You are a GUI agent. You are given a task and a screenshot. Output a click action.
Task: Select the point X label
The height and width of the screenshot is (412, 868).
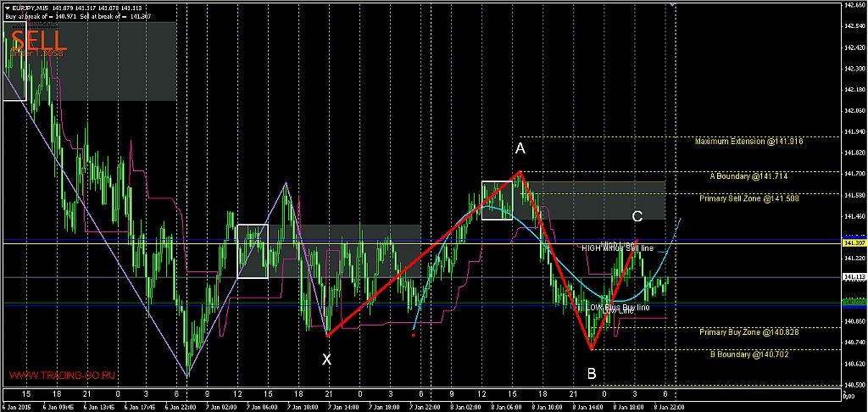(326, 359)
